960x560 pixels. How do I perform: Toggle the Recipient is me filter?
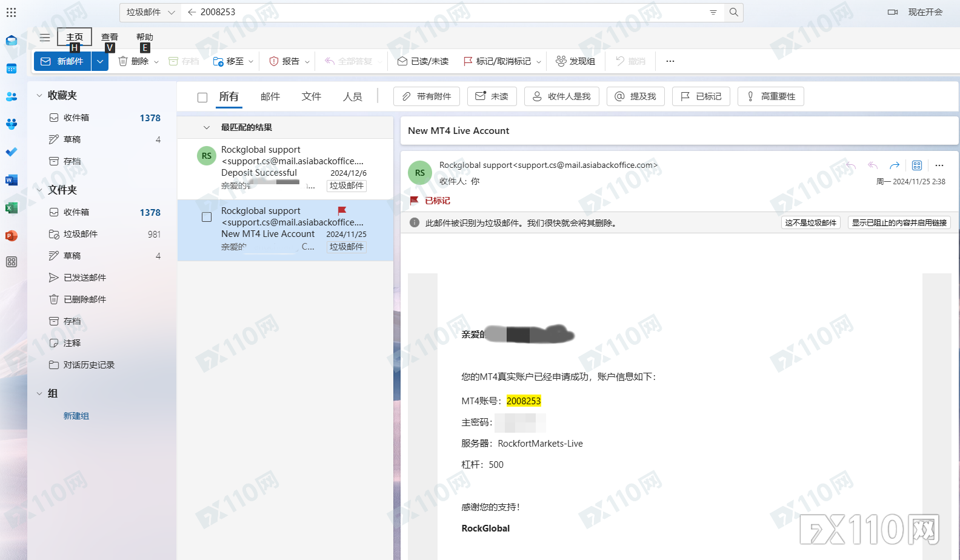[x=562, y=96]
